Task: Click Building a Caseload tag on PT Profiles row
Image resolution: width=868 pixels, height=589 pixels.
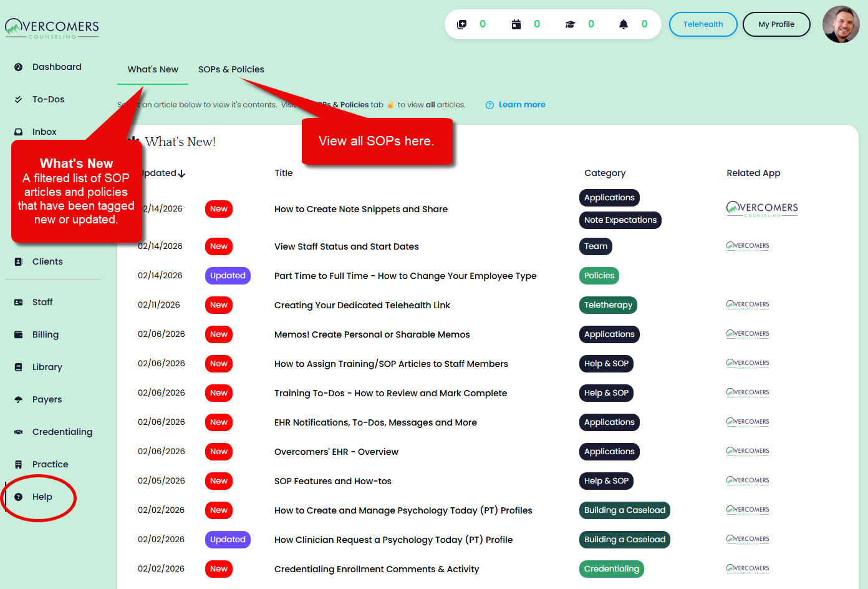Action: tap(625, 510)
